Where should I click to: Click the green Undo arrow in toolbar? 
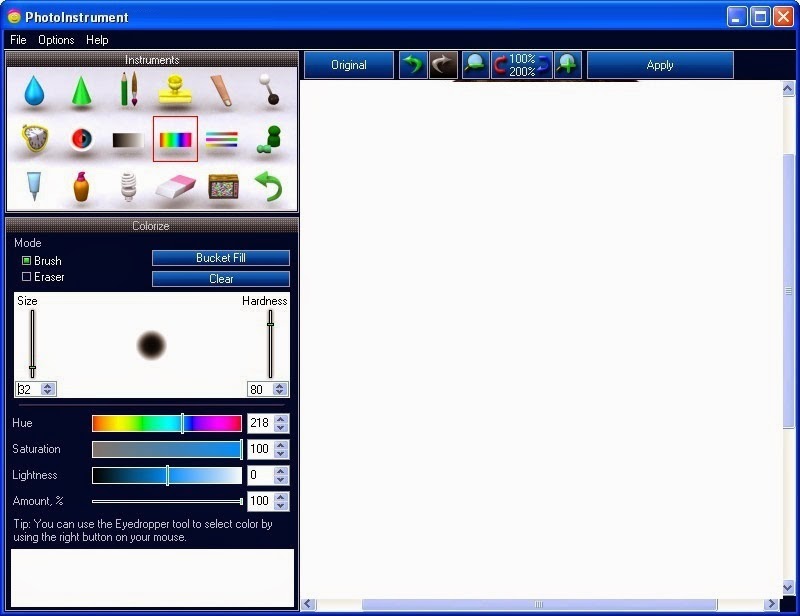pyautogui.click(x=413, y=65)
